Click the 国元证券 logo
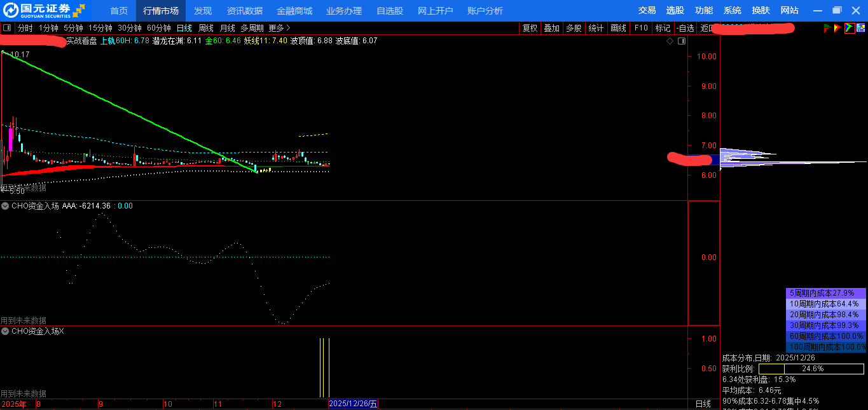This screenshot has height=410, width=868. click(x=45, y=10)
